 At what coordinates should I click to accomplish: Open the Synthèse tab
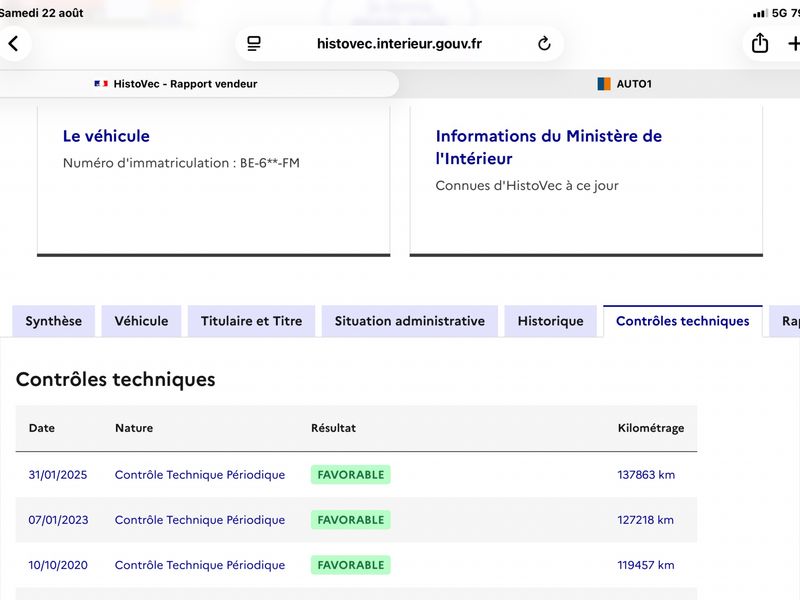click(54, 321)
